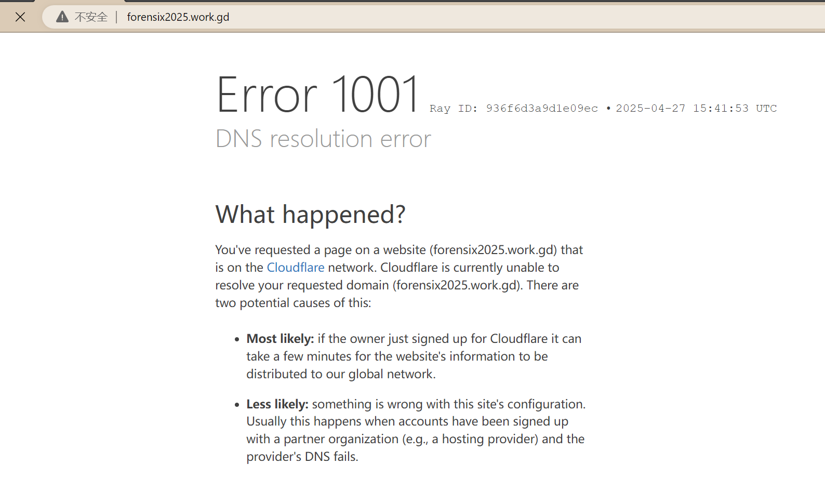Select the forensix2025.work.gd URL in address bar
825x504 pixels.
(178, 17)
